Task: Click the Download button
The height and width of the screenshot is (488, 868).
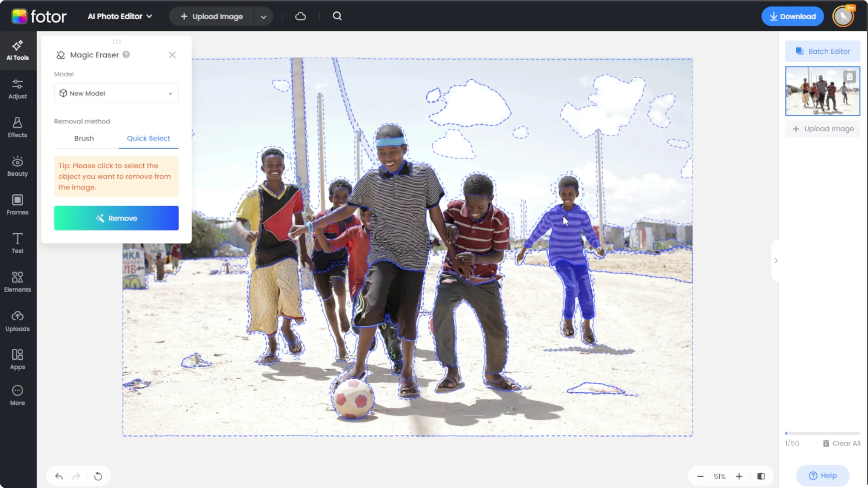Action: coord(793,16)
